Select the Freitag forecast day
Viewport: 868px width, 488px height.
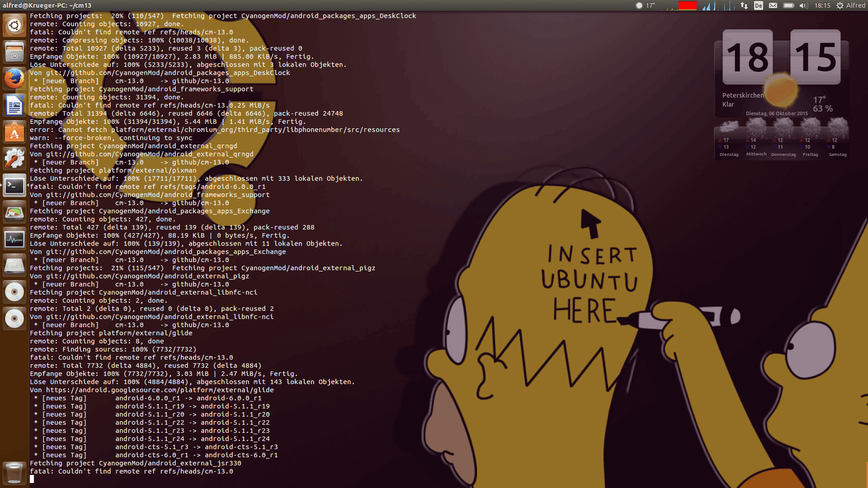click(811, 138)
